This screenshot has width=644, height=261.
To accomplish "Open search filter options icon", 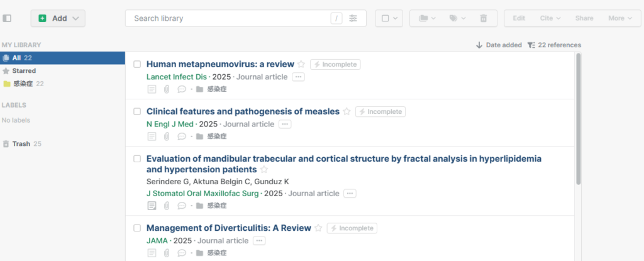I will coord(353,18).
